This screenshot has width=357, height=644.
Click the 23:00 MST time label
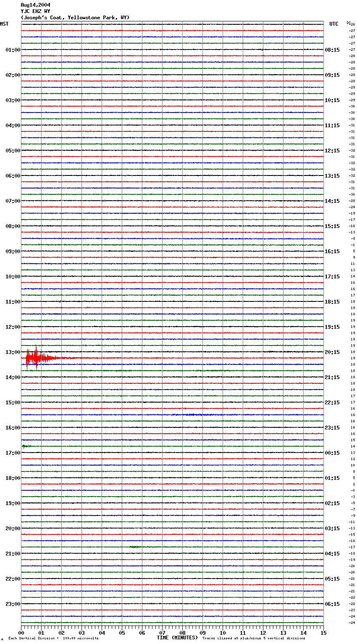13,604
